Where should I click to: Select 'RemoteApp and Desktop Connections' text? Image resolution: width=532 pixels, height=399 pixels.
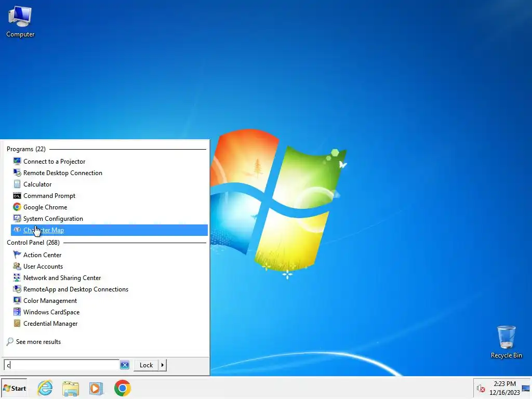coord(76,289)
